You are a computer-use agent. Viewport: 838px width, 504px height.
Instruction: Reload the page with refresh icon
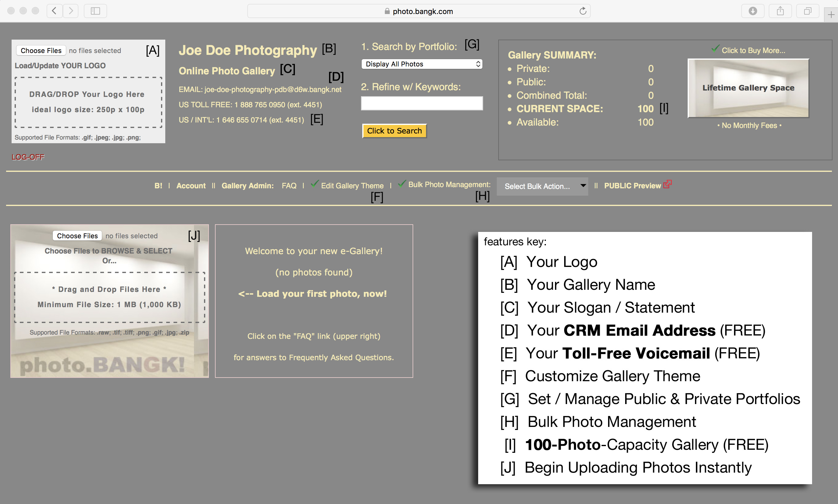pyautogui.click(x=583, y=11)
